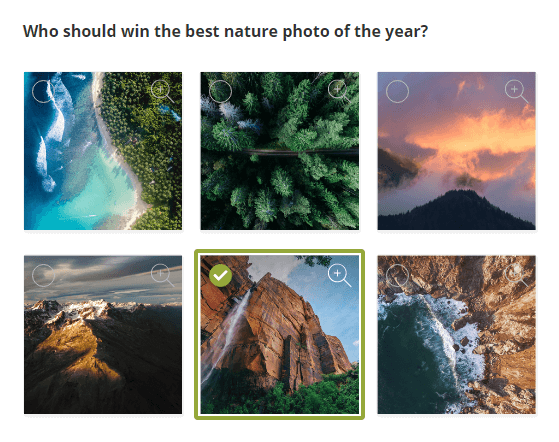The image size is (559, 442).
Task: Select radio circle on turquoise beach photo
Action: [43, 91]
